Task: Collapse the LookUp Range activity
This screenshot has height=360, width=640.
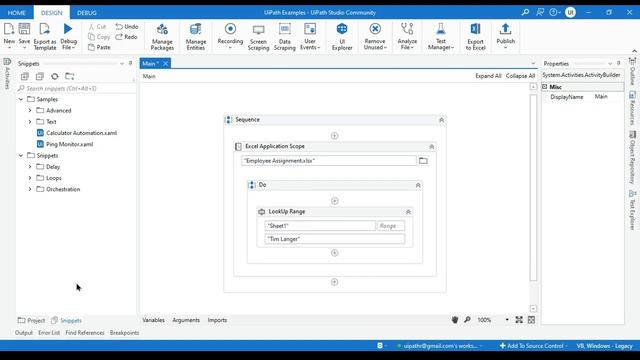Action: tap(408, 212)
